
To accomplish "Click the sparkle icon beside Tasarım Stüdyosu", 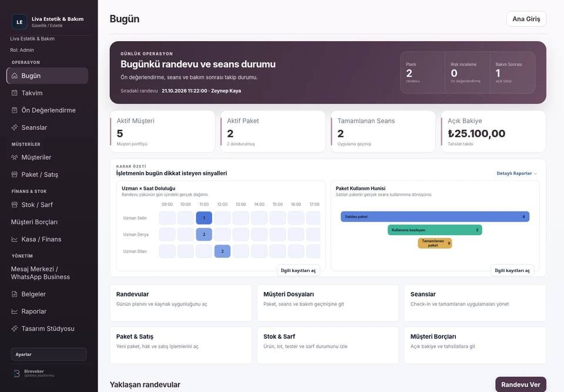I will [14, 329].
